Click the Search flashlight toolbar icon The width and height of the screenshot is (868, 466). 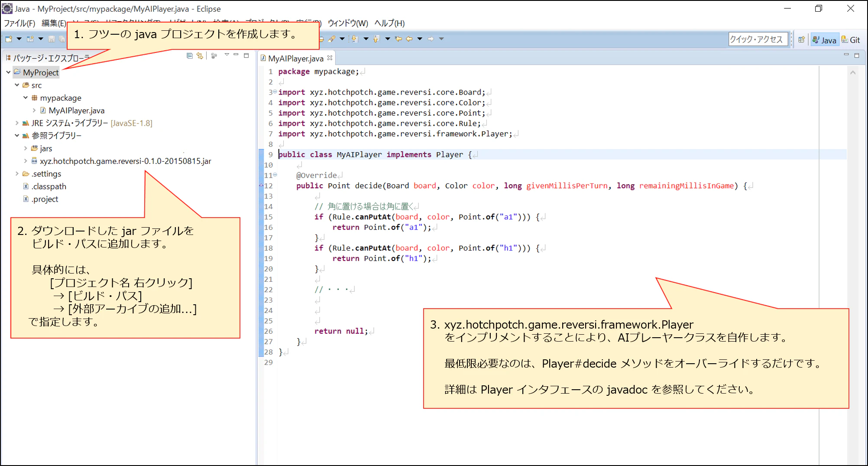tap(332, 39)
